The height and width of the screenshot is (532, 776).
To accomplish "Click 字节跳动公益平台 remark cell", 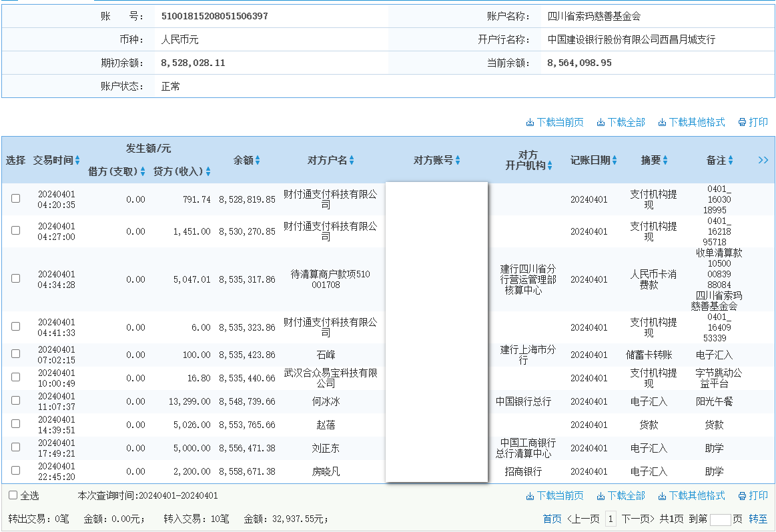I will click(x=718, y=378).
